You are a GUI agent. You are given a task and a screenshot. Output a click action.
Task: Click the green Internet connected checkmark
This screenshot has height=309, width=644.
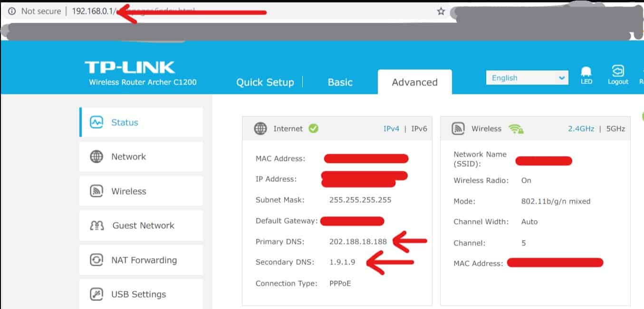coord(313,128)
